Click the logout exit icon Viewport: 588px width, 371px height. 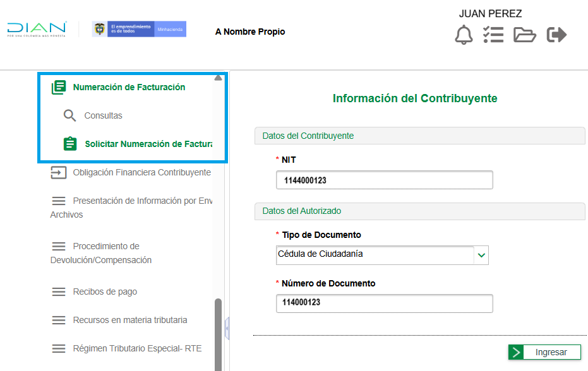[x=556, y=35]
